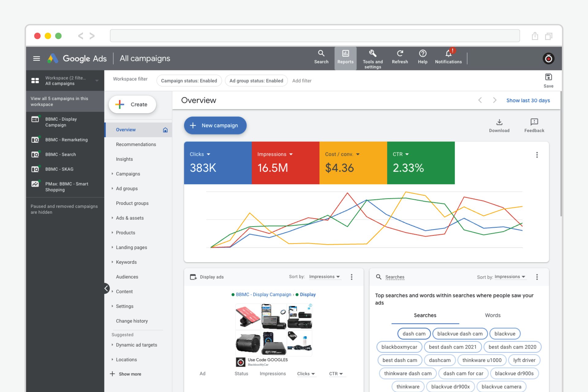Click the New campaign button

coord(215,125)
